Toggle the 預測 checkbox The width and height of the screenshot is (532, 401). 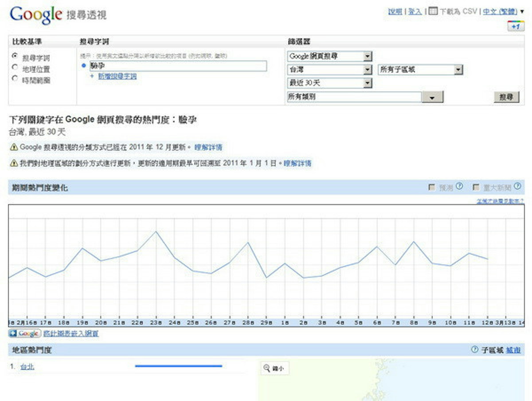coord(432,187)
